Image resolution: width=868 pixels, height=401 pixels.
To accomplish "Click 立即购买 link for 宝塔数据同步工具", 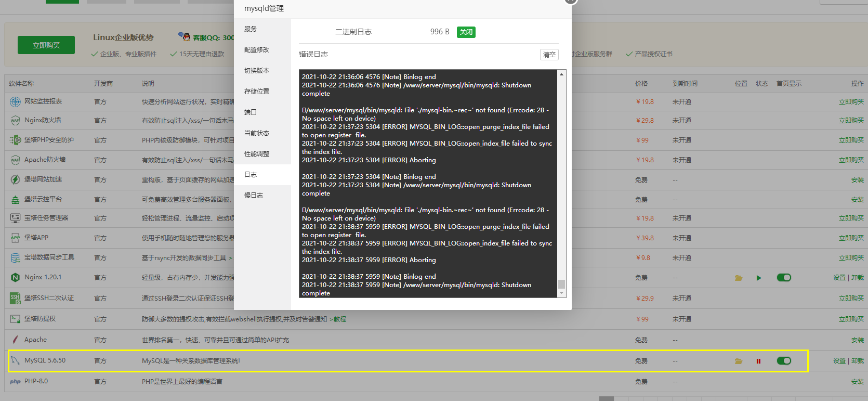I will point(851,258).
